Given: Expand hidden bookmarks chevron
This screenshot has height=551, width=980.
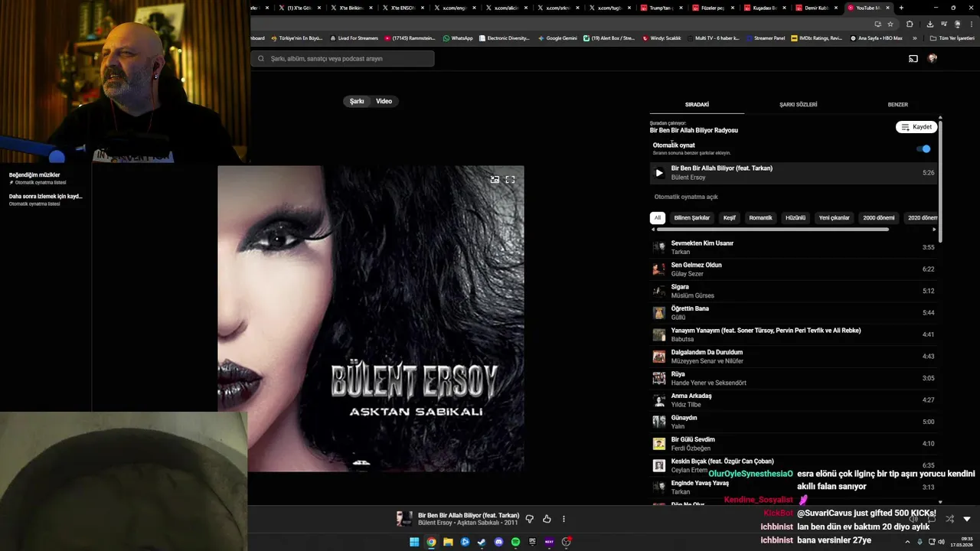Looking at the screenshot, I should pyautogui.click(x=914, y=38).
